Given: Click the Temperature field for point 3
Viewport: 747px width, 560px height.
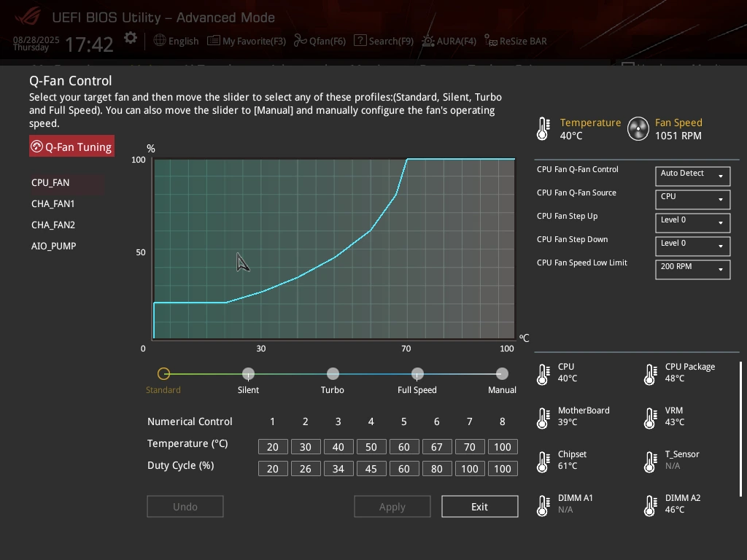Looking at the screenshot, I should click(338, 447).
